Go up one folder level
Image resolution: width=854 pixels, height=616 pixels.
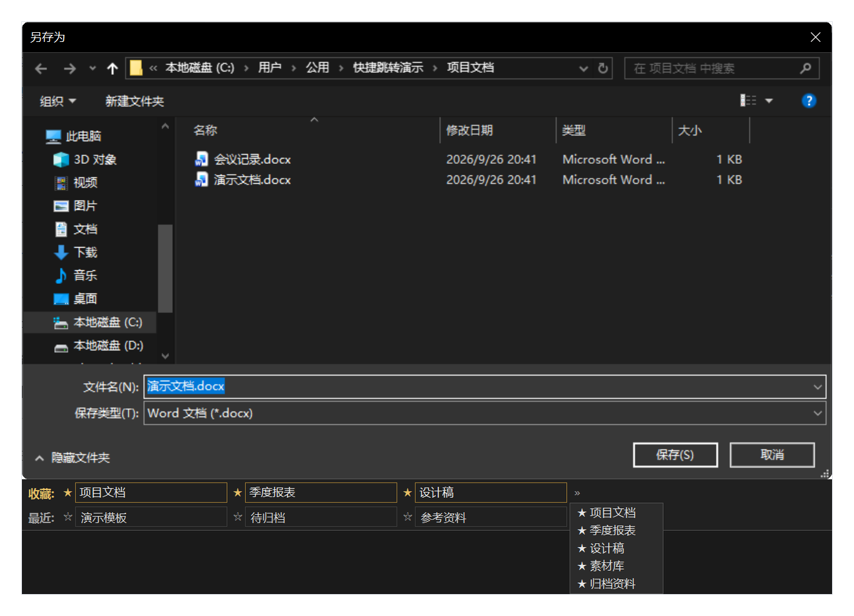pos(112,68)
